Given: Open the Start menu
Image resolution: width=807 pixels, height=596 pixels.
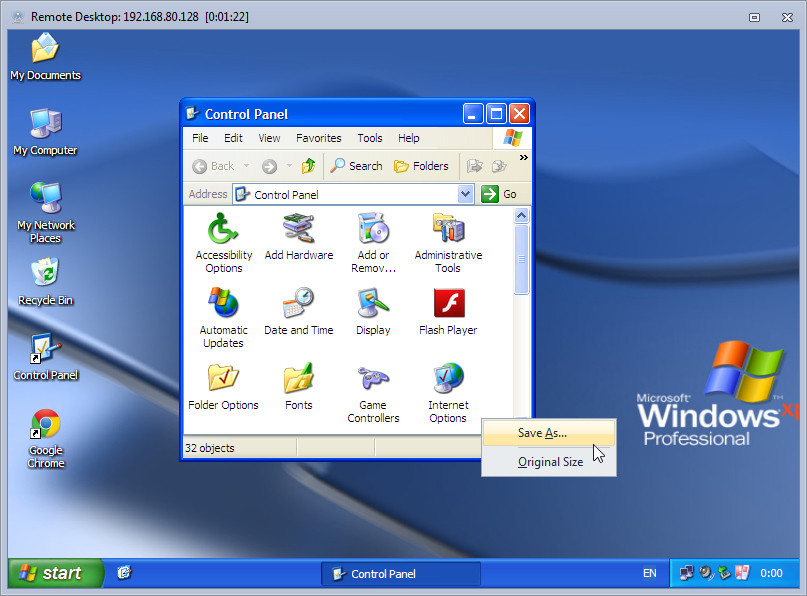Looking at the screenshot, I should point(54,573).
